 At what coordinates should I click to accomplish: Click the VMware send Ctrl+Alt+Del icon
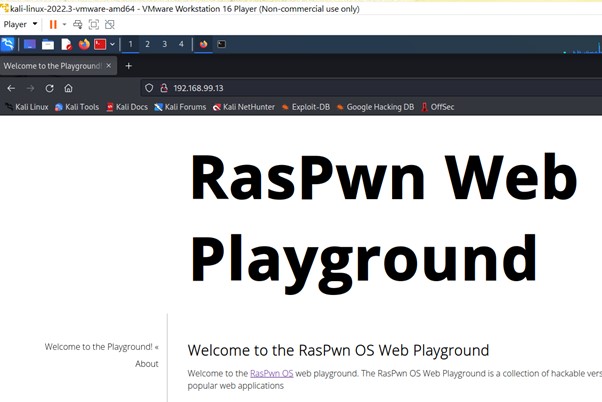78,25
